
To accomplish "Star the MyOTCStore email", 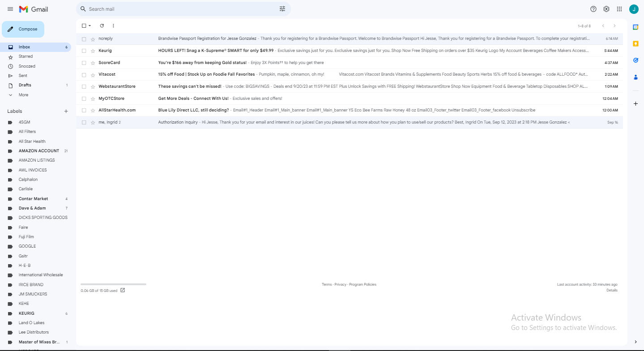I will click(93, 98).
